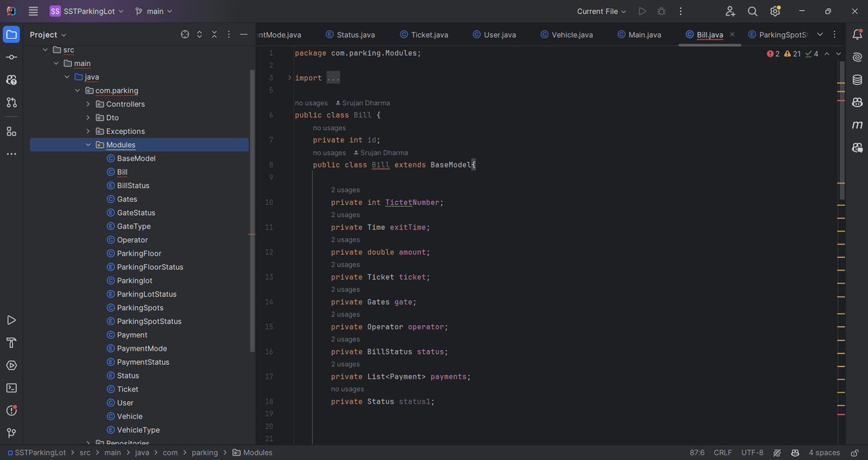Open the Maven tool window

tap(857, 126)
